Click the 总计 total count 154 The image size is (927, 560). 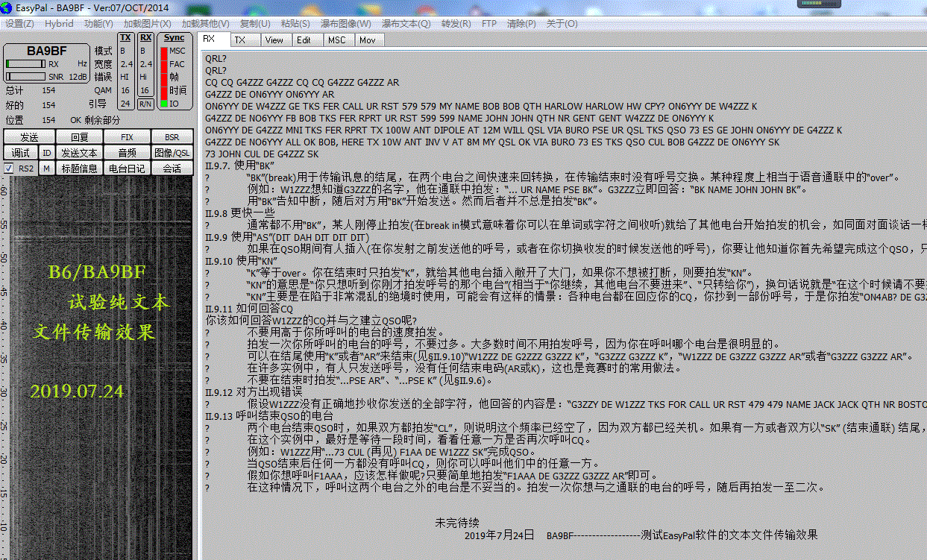tap(48, 90)
